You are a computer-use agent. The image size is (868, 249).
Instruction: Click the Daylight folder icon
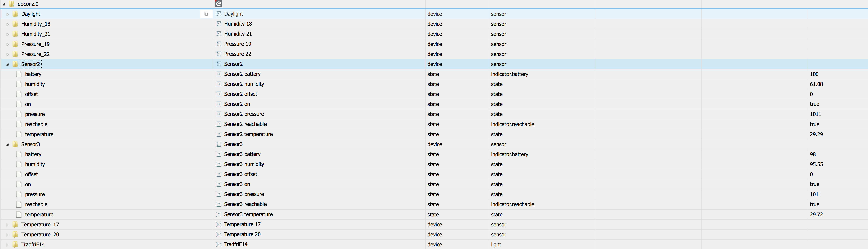point(15,14)
